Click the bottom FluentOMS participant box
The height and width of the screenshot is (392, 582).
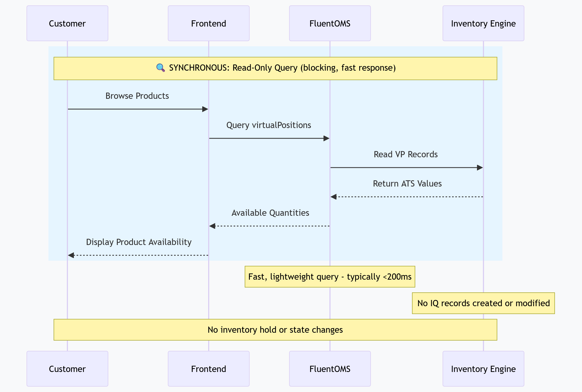click(x=330, y=369)
